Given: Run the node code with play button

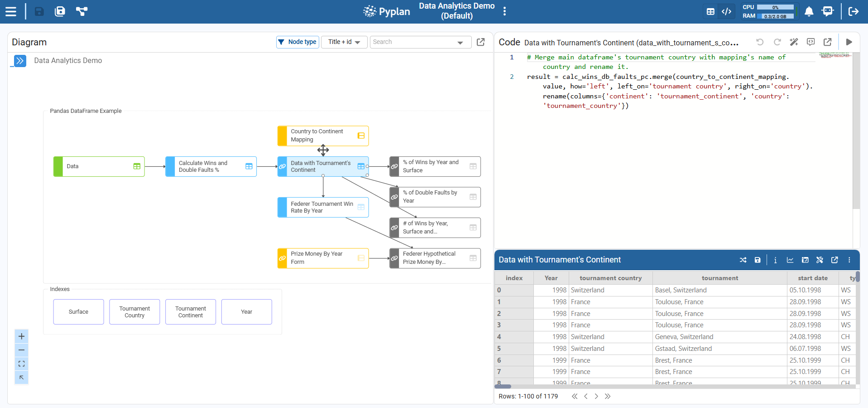Looking at the screenshot, I should (x=849, y=42).
